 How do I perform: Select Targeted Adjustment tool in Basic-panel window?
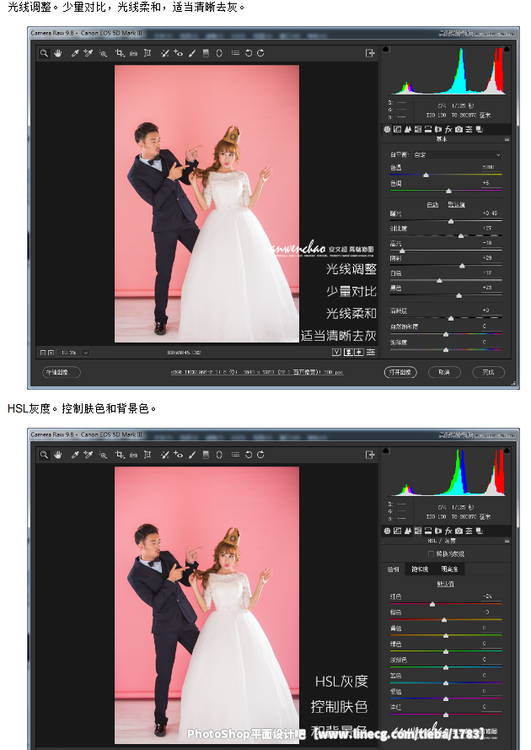click(x=102, y=53)
